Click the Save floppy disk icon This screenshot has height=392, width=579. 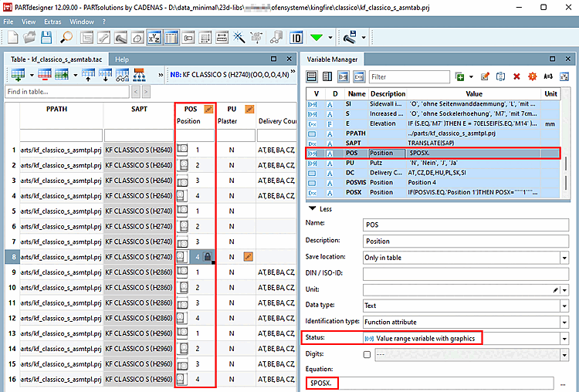46,37
